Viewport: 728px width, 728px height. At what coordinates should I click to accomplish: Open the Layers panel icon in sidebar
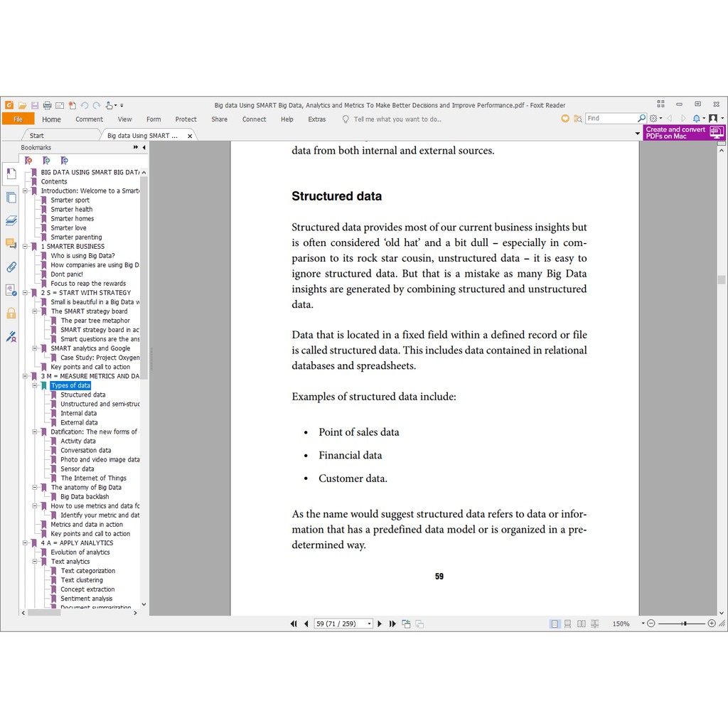[x=11, y=221]
